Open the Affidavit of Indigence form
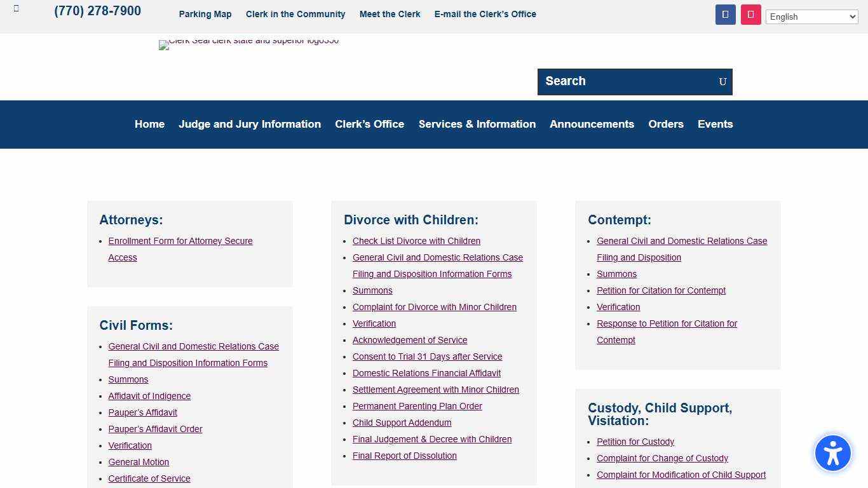Screen dimensions: 868x488 [149, 396]
